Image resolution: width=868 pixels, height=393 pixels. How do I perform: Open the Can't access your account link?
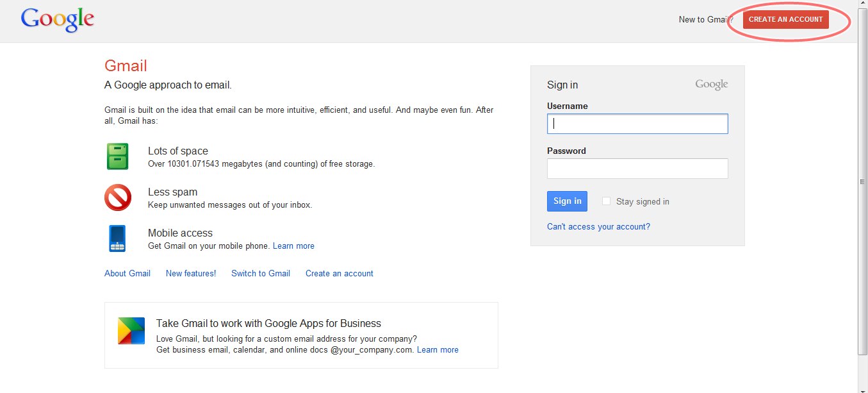click(598, 226)
